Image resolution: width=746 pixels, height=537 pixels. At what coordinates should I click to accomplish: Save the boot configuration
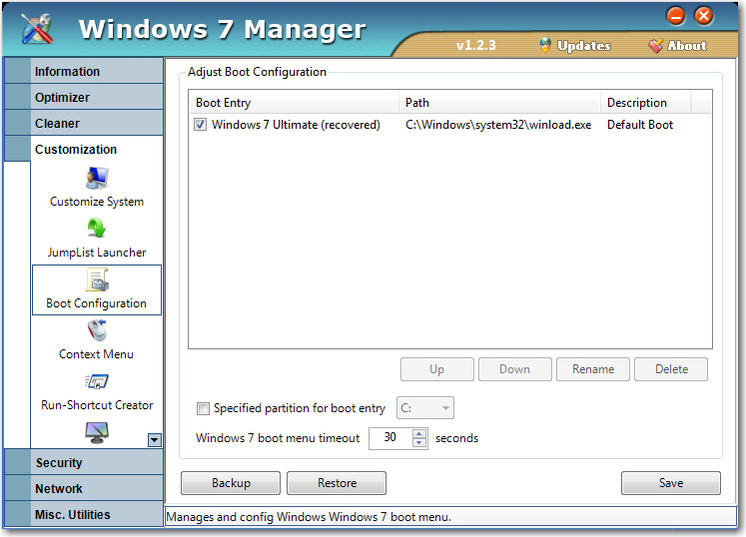tap(671, 483)
